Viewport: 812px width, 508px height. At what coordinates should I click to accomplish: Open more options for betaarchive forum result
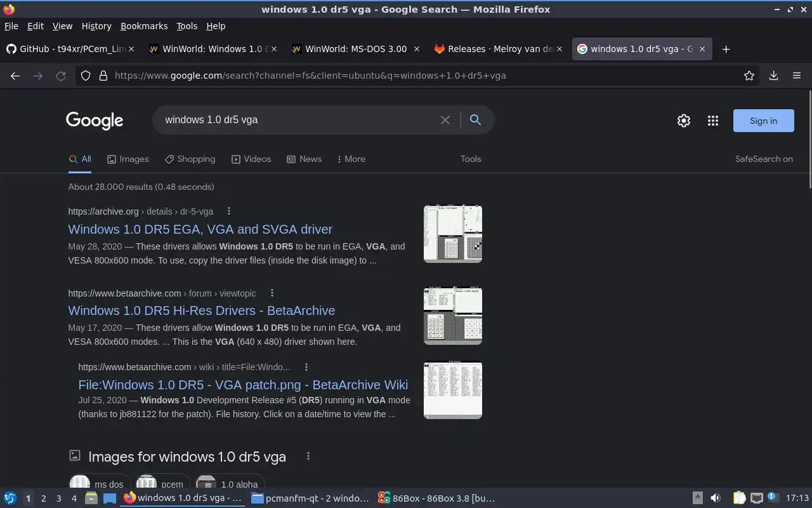[272, 293]
